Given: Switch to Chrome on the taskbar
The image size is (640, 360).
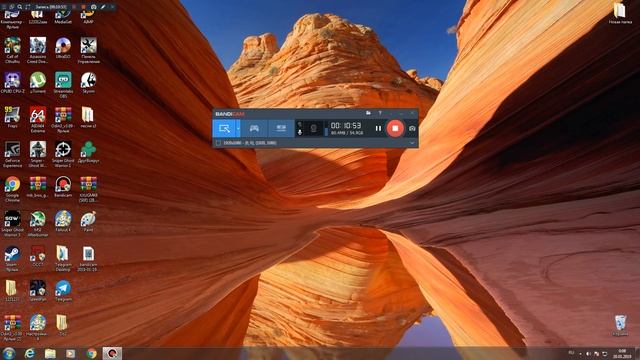Looking at the screenshot, I should pyautogui.click(x=91, y=353).
